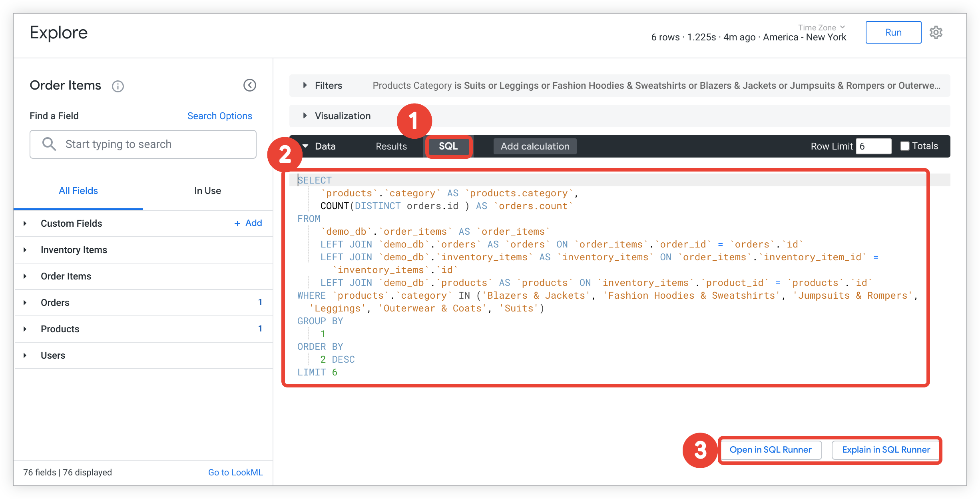Click the plus Add custom field
The image size is (980, 499).
tap(248, 223)
